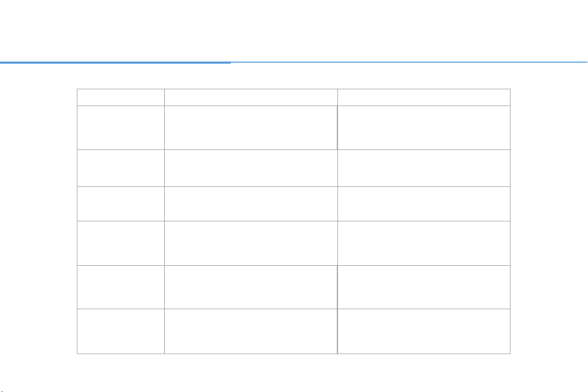Viewport: 588px width, 392px height.
Task: Select middle-column cell in fourth table row
Action: 251,204
